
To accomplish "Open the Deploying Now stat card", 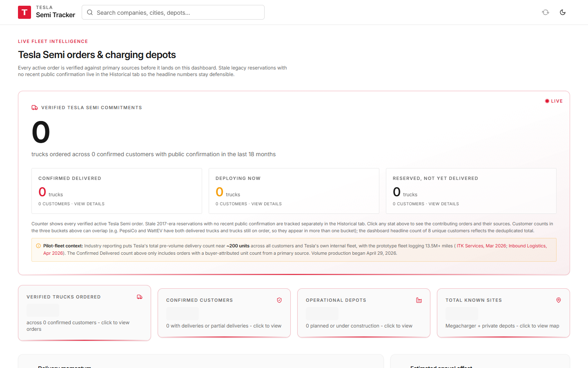I will [294, 191].
